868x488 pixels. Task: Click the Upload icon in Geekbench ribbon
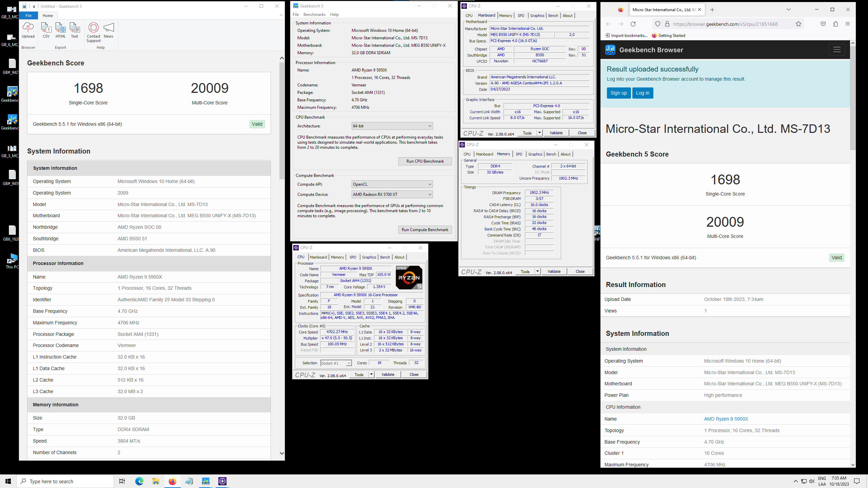(x=28, y=30)
